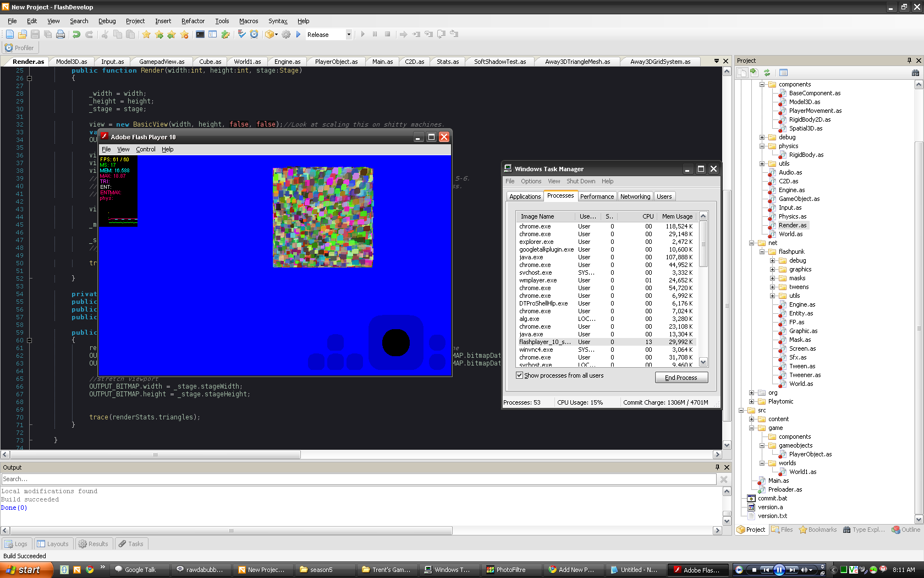Image resolution: width=924 pixels, height=578 pixels.
Task: Open the Build Project cube icon
Action: pyautogui.click(x=269, y=34)
